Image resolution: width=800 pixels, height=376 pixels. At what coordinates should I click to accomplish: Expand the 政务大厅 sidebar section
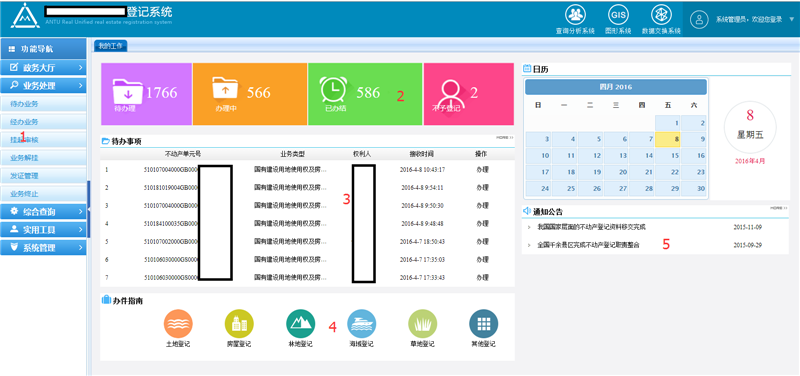point(43,67)
